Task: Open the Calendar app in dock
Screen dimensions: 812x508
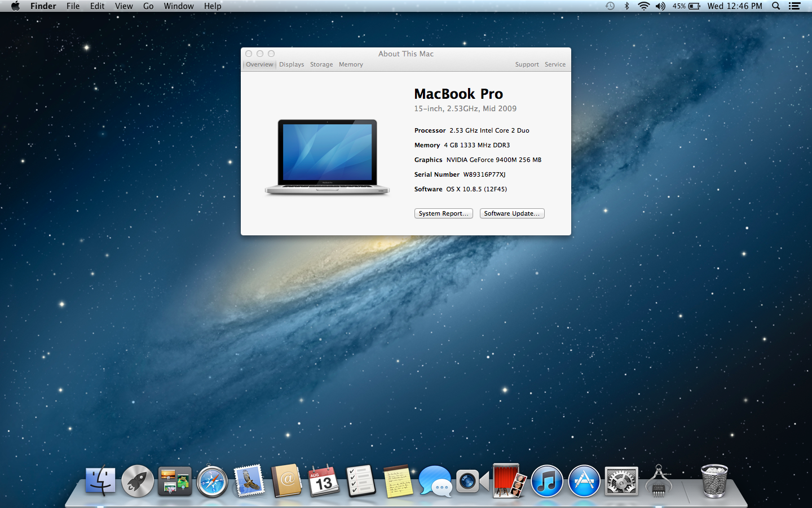Action: click(x=324, y=481)
